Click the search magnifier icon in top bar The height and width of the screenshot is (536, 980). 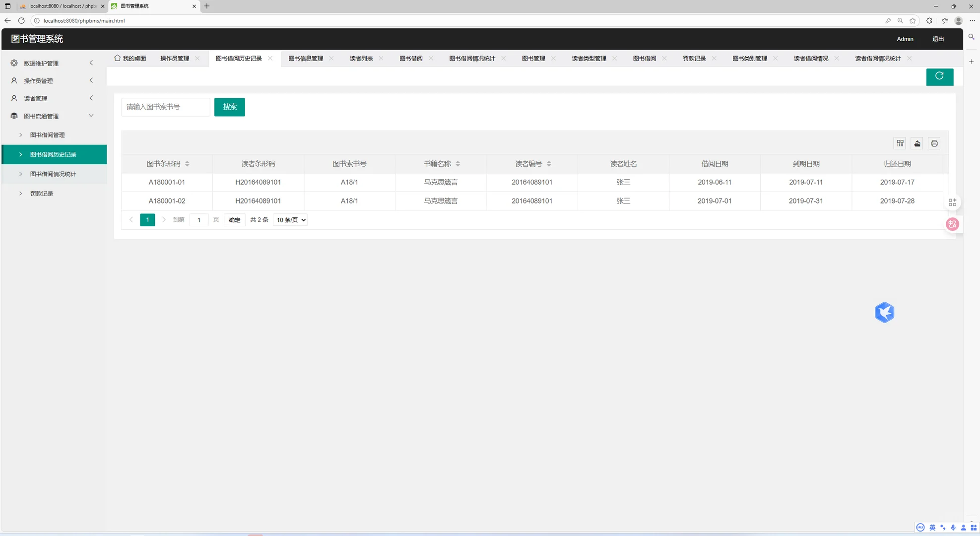pos(971,37)
